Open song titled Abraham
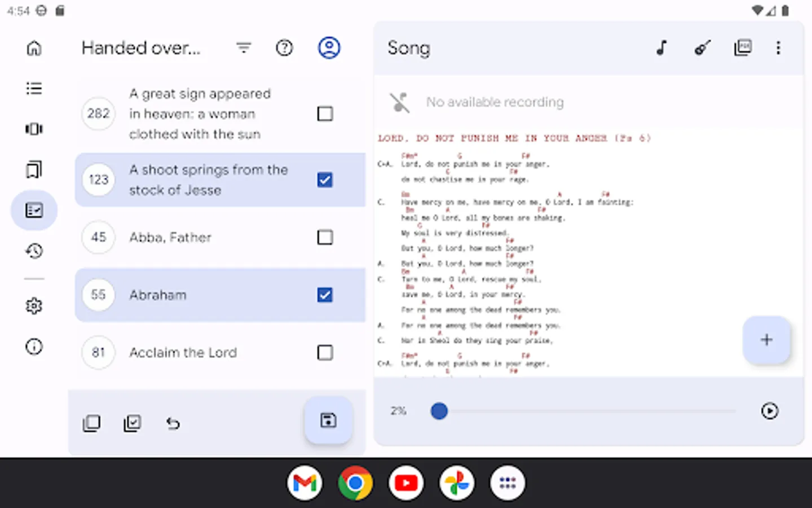Viewport: 812px width, 508px height. coord(158,295)
